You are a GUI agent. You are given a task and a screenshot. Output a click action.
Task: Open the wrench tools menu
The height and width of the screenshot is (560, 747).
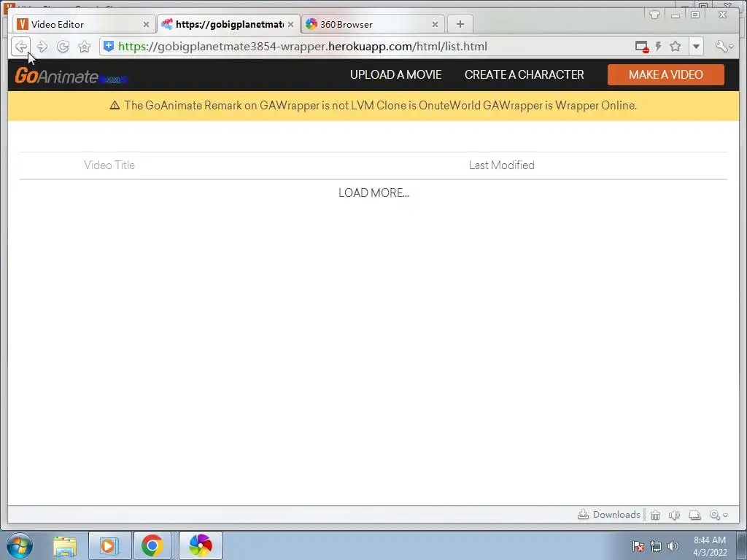724,46
